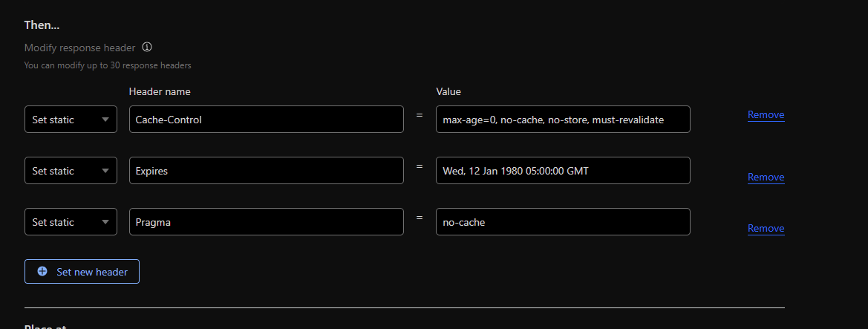
Task: Click the dropdown arrow in the Pragma row
Action: (x=105, y=222)
